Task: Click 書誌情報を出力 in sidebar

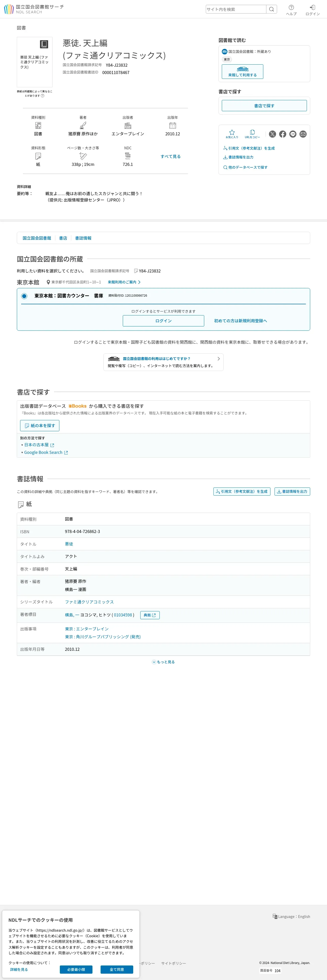Action: pos(238,157)
